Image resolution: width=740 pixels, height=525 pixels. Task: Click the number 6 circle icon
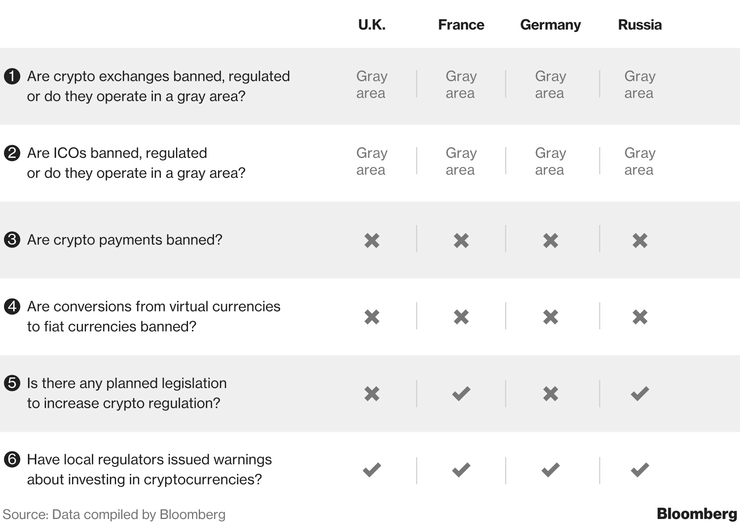(12, 459)
